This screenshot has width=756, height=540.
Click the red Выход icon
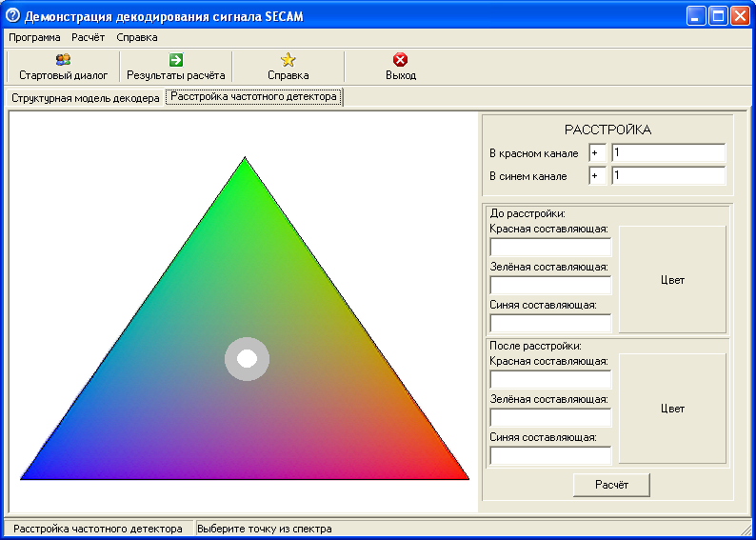pyautogui.click(x=400, y=60)
